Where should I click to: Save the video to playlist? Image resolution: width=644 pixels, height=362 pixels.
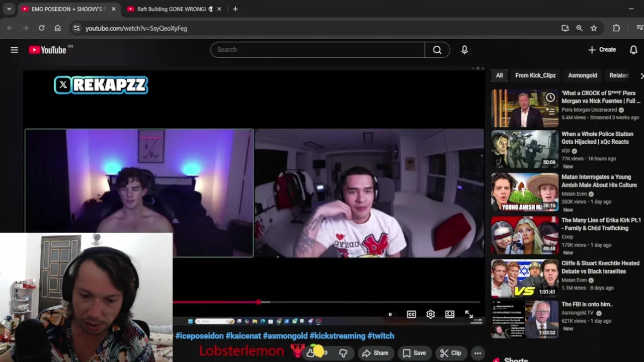[415, 353]
